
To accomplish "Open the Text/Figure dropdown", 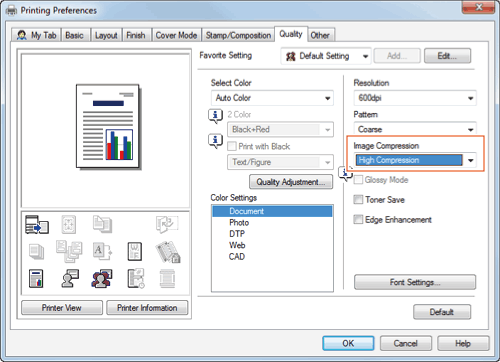I will click(x=280, y=162).
